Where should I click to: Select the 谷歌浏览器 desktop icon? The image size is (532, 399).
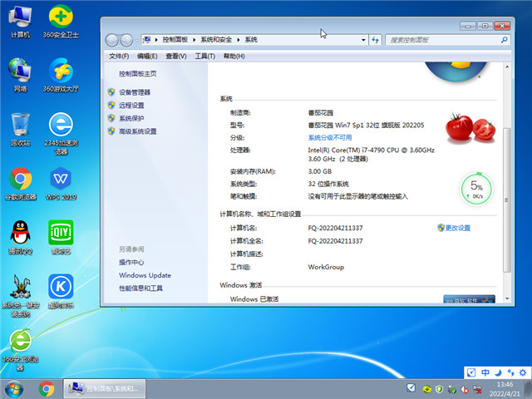(20, 183)
